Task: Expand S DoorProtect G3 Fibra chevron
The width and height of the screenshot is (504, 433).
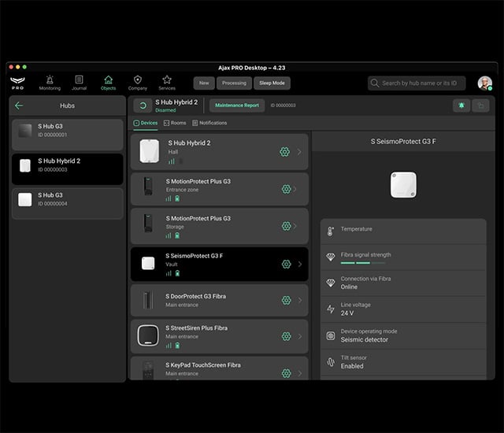Action: point(299,300)
